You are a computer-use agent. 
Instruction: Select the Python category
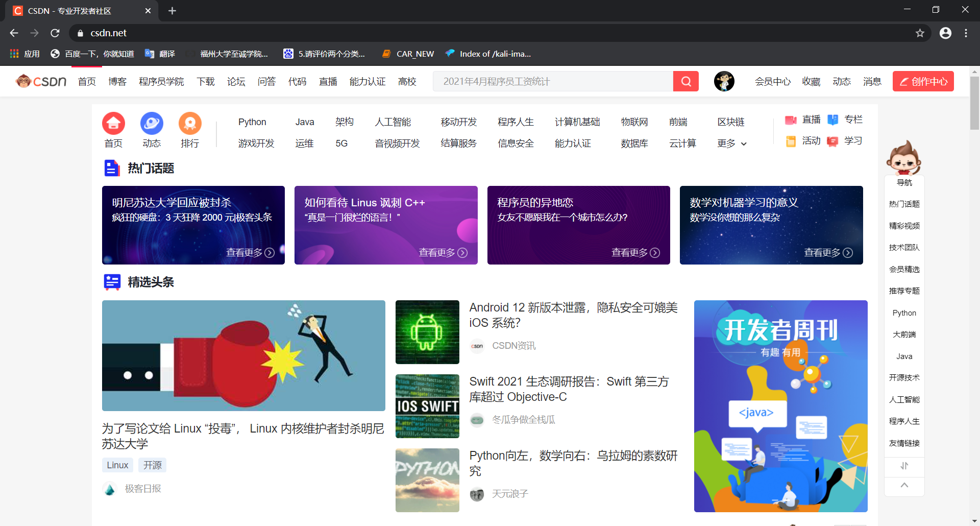tap(252, 122)
